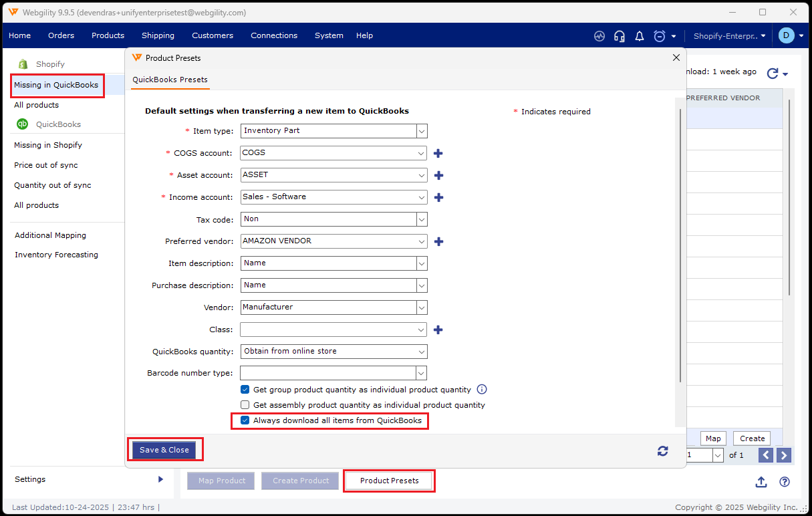Uncheck Get group product quantity checkbox
This screenshot has width=812, height=516.
[245, 390]
